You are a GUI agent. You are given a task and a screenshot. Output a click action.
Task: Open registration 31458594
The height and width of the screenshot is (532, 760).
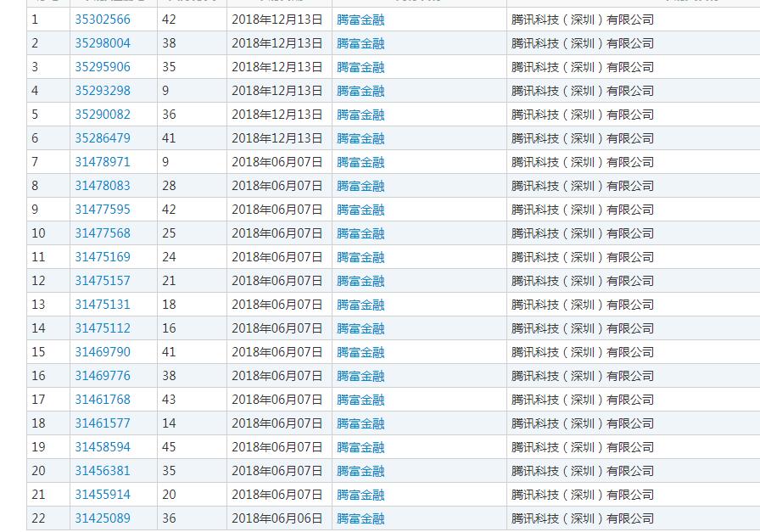(103, 447)
